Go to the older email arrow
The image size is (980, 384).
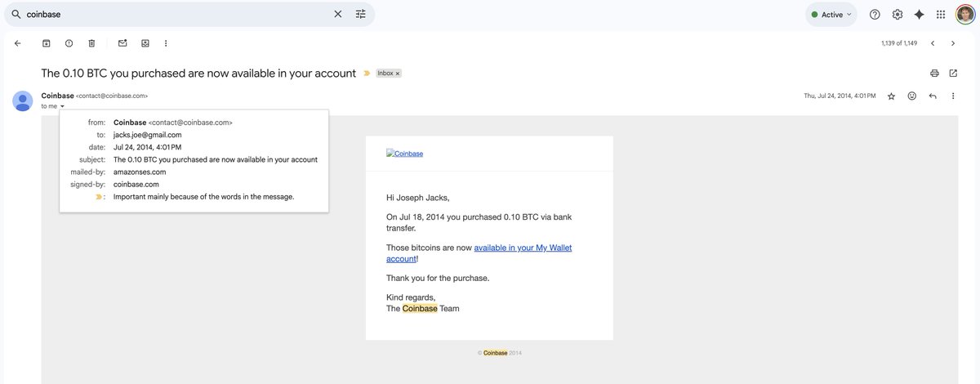click(953, 43)
